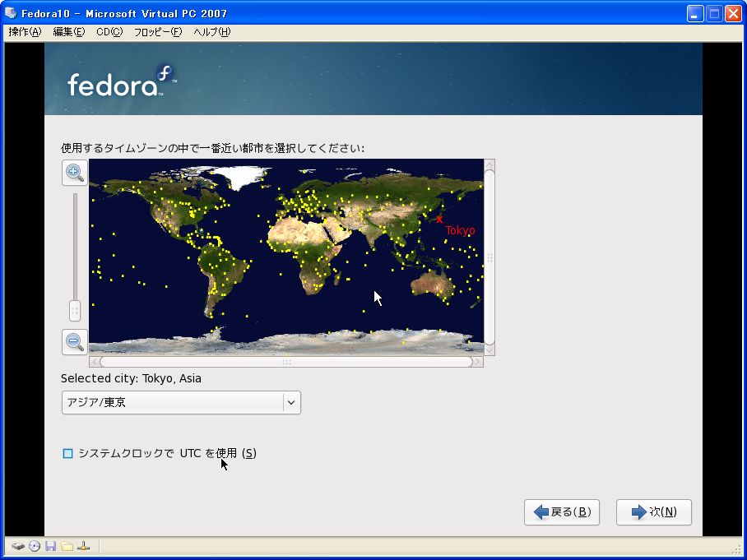Select the red Tokyo marker on map

coord(438,220)
